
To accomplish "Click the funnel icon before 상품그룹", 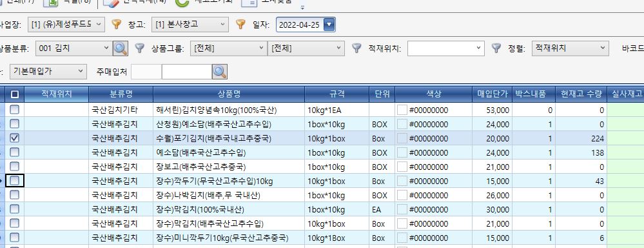I will [x=140, y=48].
